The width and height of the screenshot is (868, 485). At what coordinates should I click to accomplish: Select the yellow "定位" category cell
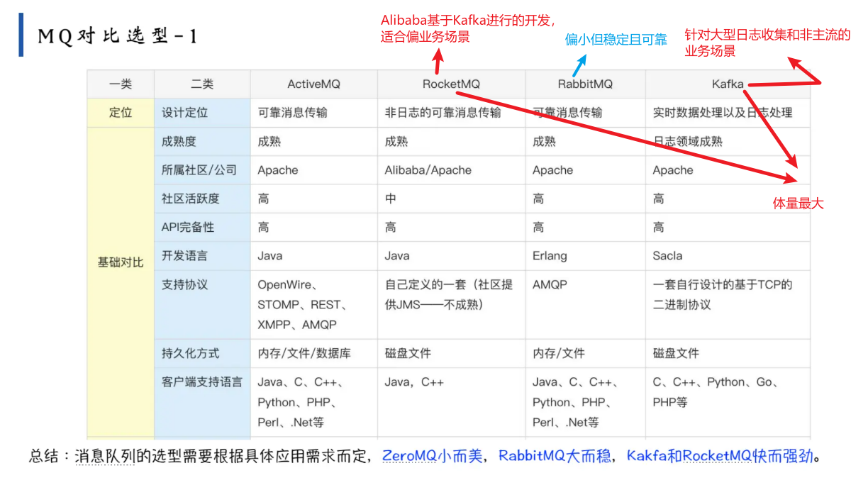pos(121,112)
